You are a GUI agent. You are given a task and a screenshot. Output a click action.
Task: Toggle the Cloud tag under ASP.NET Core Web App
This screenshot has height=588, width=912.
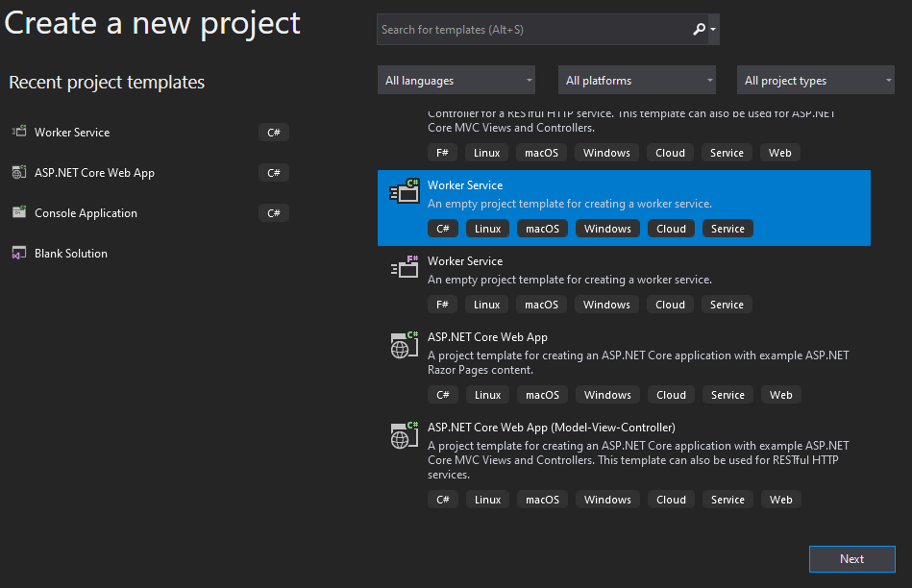pyautogui.click(x=670, y=394)
